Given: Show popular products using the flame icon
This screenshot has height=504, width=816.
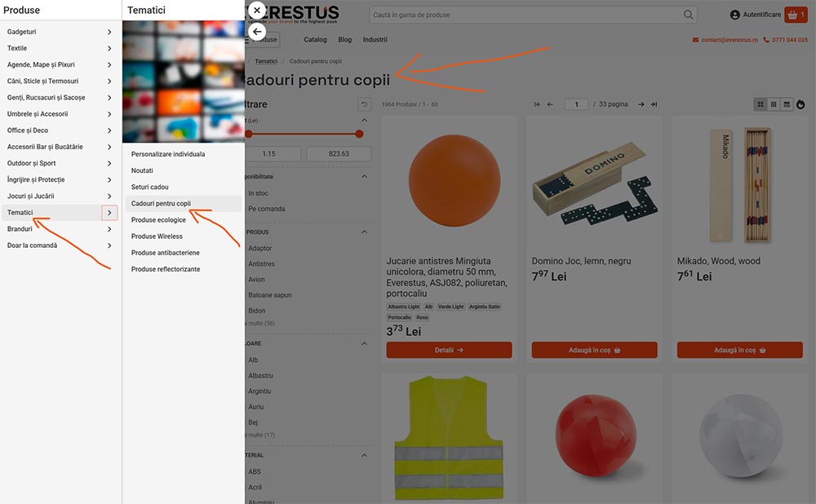Looking at the screenshot, I should (x=800, y=104).
